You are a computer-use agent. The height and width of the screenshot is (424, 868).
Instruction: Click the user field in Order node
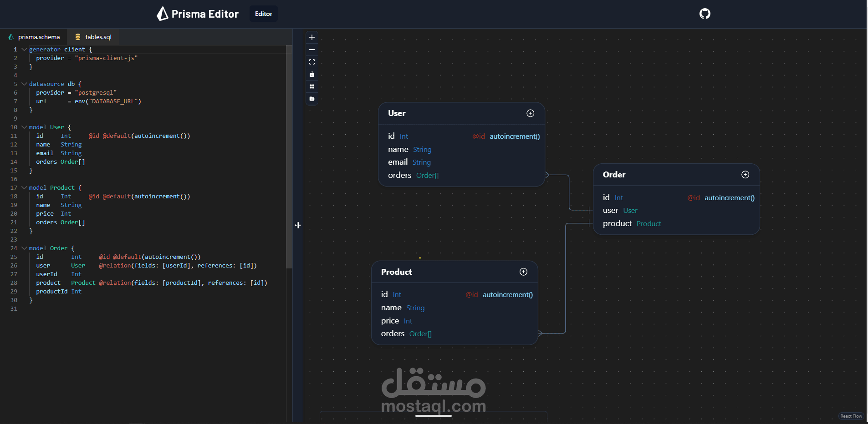[611, 210]
